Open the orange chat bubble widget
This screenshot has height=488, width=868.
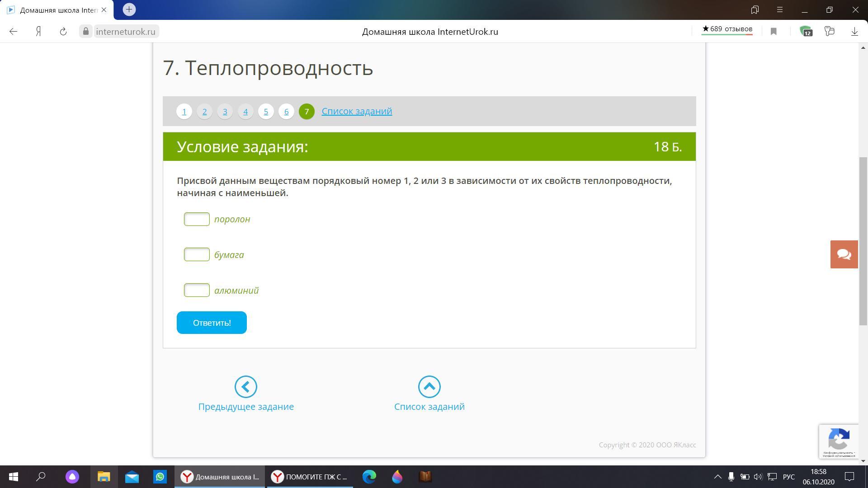(844, 254)
